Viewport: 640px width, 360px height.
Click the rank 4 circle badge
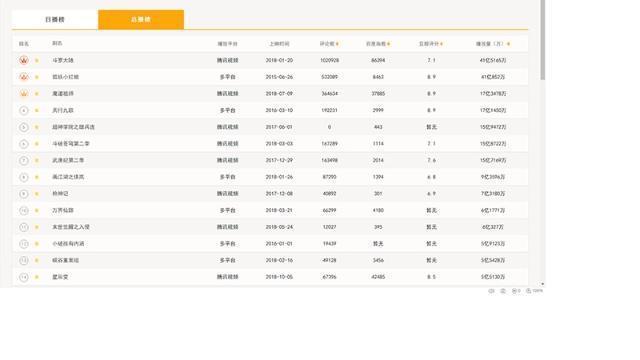point(24,111)
